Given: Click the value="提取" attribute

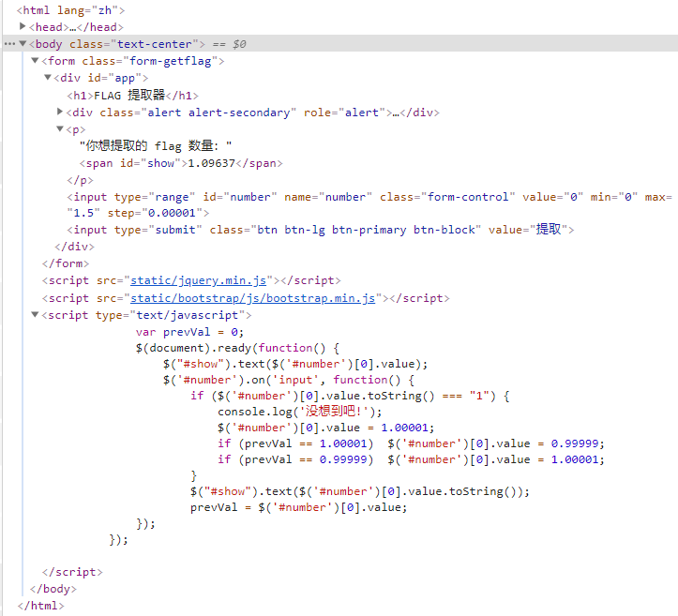Looking at the screenshot, I should pyautogui.click(x=528, y=230).
